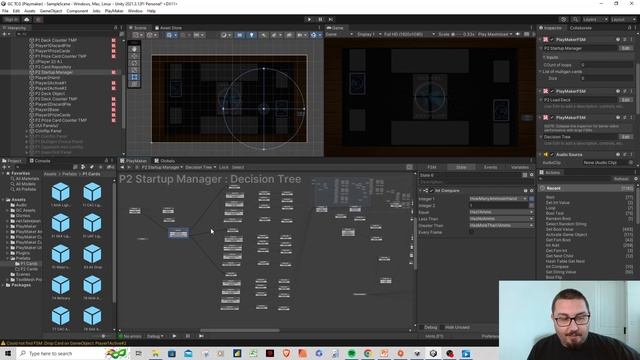This screenshot has width=640, height=360.
Task: Open the Variables tab in PlayMaker inspector
Action: 520,167
